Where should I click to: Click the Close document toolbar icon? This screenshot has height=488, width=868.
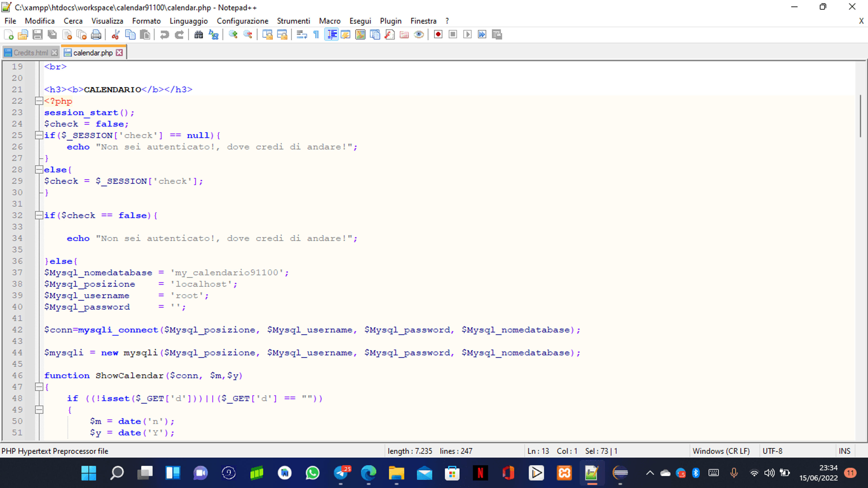pyautogui.click(x=67, y=34)
